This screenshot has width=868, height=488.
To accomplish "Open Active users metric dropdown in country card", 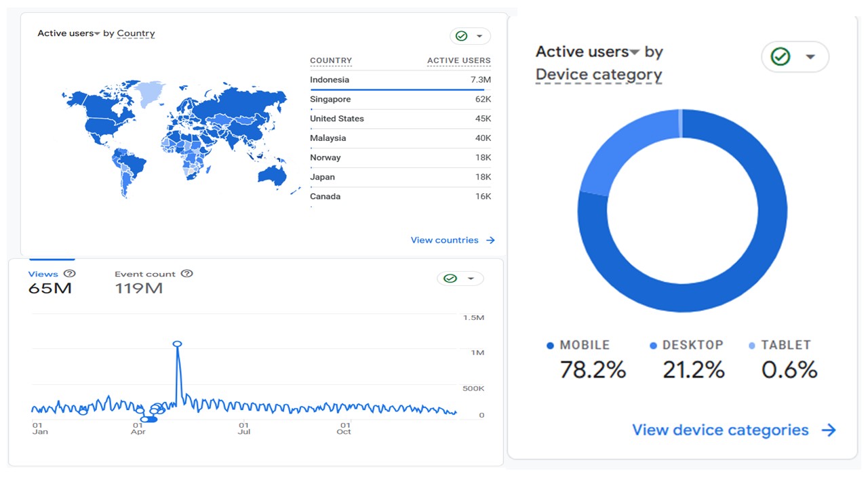I will pos(97,34).
